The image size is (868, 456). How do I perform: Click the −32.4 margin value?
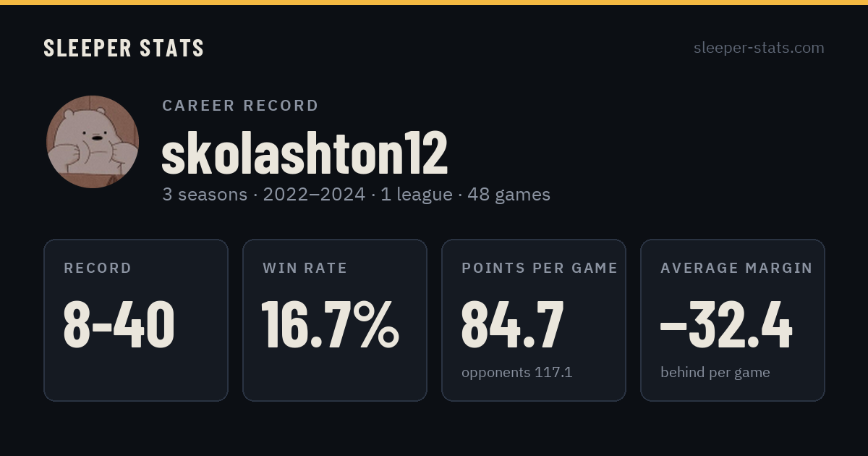[726, 324]
